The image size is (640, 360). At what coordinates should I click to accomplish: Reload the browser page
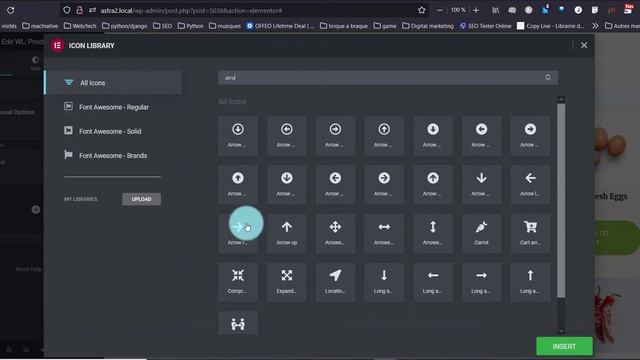coord(11,10)
